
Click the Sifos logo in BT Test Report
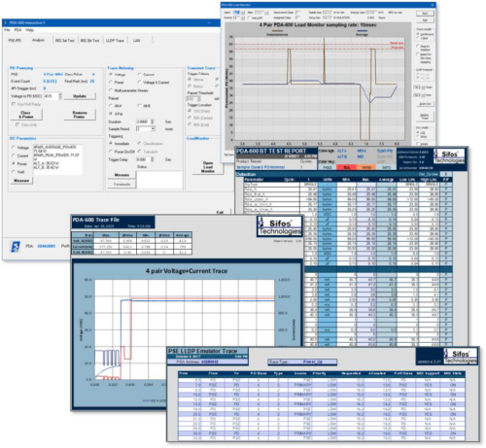(x=449, y=157)
